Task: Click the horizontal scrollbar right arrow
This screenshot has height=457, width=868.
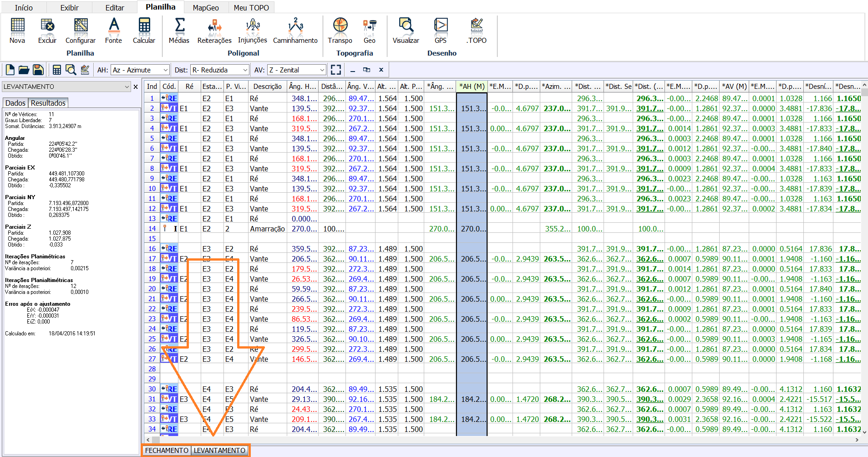Action: (857, 440)
